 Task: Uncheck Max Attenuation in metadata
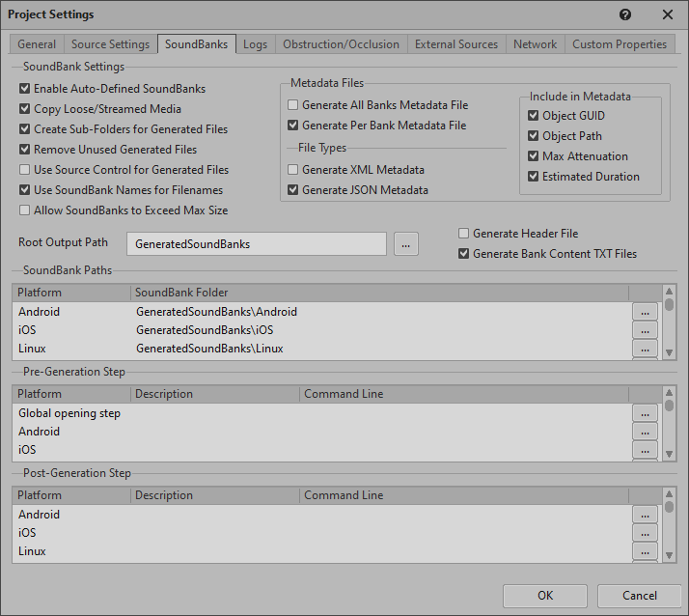click(x=534, y=156)
